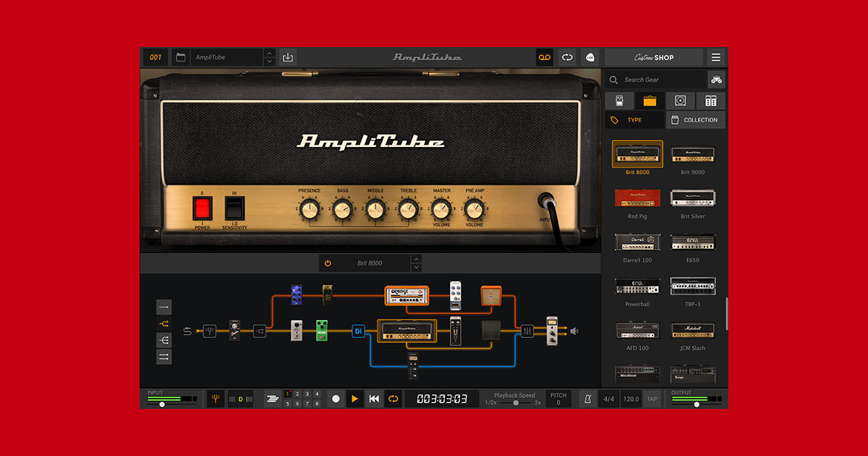Click the preset up arrow next to AmpliTube name
868x456 pixels.
269,54
